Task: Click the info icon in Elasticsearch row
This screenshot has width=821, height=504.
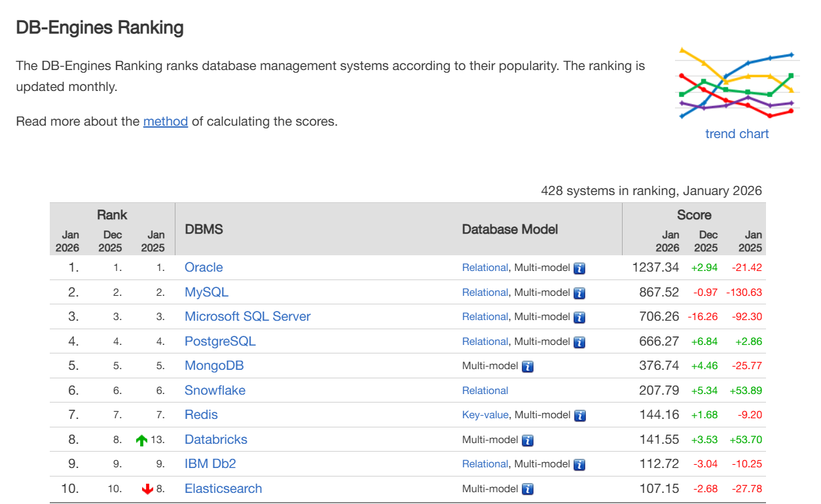Action: pos(528,490)
